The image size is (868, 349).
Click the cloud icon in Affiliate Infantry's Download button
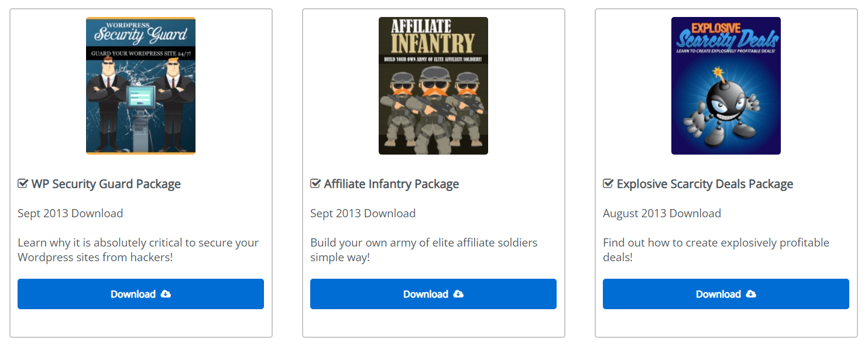tap(458, 294)
